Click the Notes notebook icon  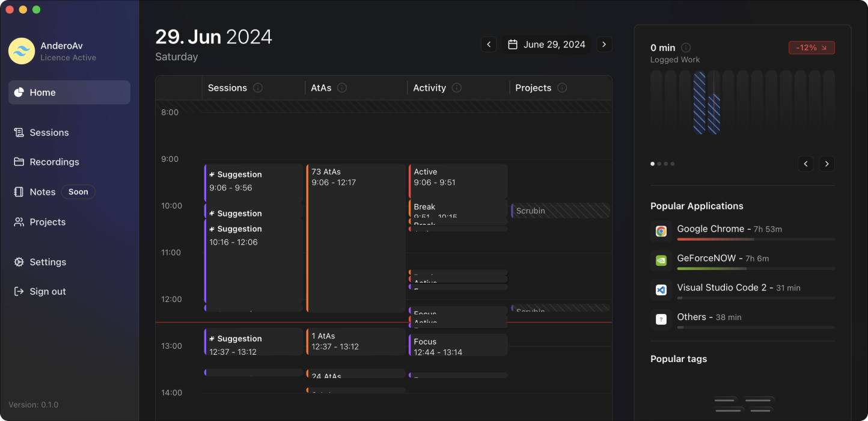point(19,192)
